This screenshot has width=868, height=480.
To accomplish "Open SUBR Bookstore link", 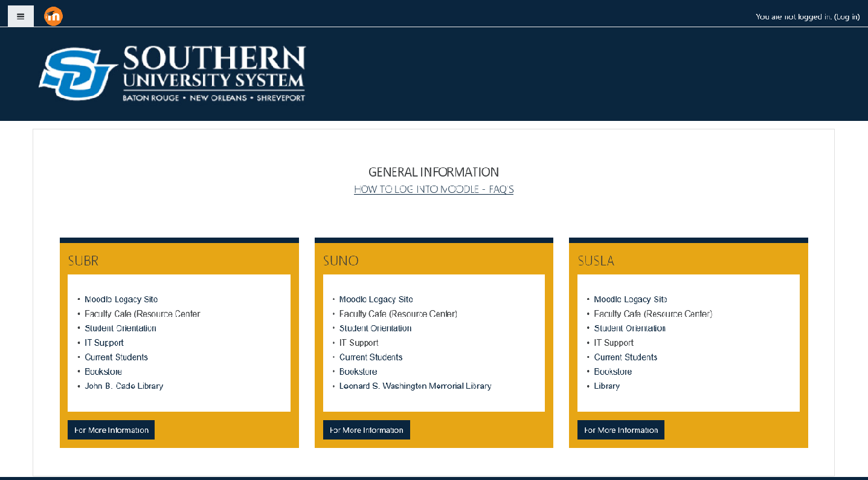I will [103, 372].
